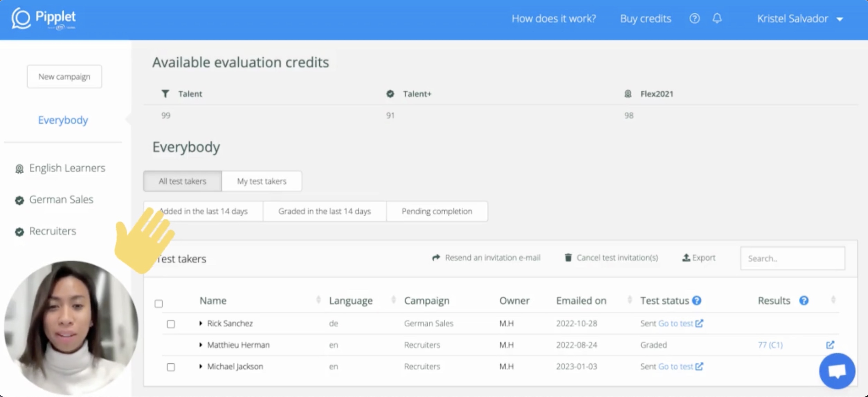
Task: Expand the Rick Sanchez row
Action: pos(201,323)
